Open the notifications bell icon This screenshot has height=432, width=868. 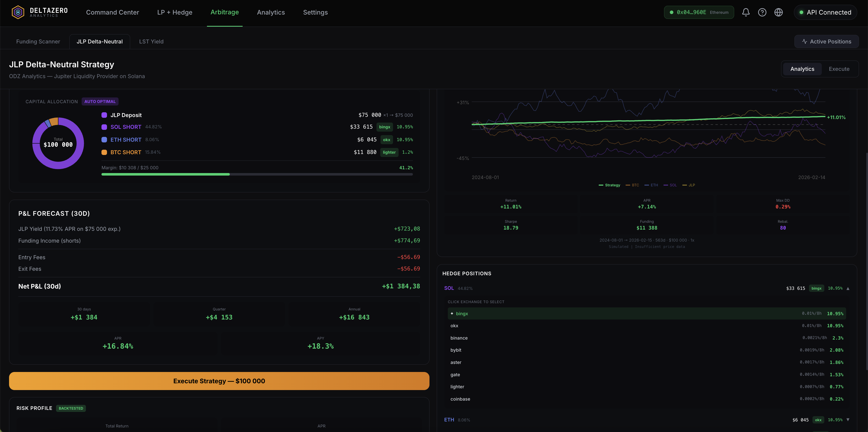pyautogui.click(x=746, y=13)
